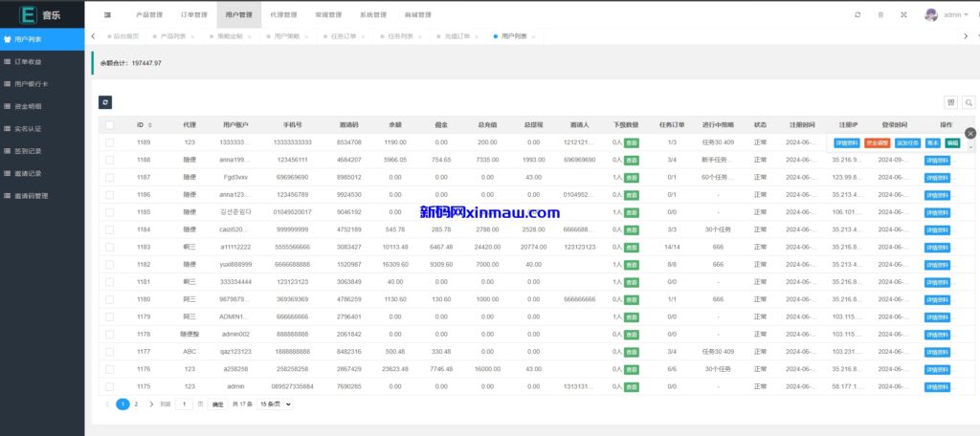
Task: Open the 产品管理 top menu
Action: point(149,14)
